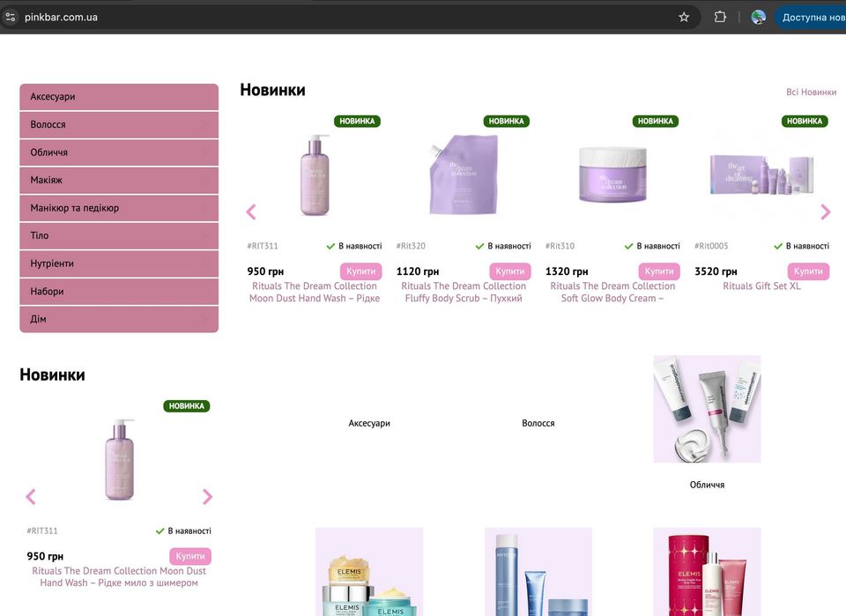Open site info icon left of pinkbar.com.ua

pyautogui.click(x=10, y=17)
